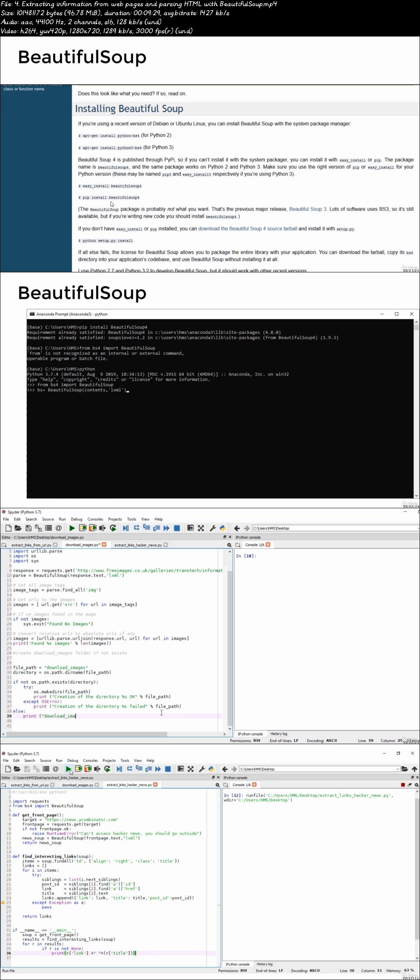Open Projects menu in download_images.py Spyder window
Screen dimensions: 420x980
[x=115, y=519]
